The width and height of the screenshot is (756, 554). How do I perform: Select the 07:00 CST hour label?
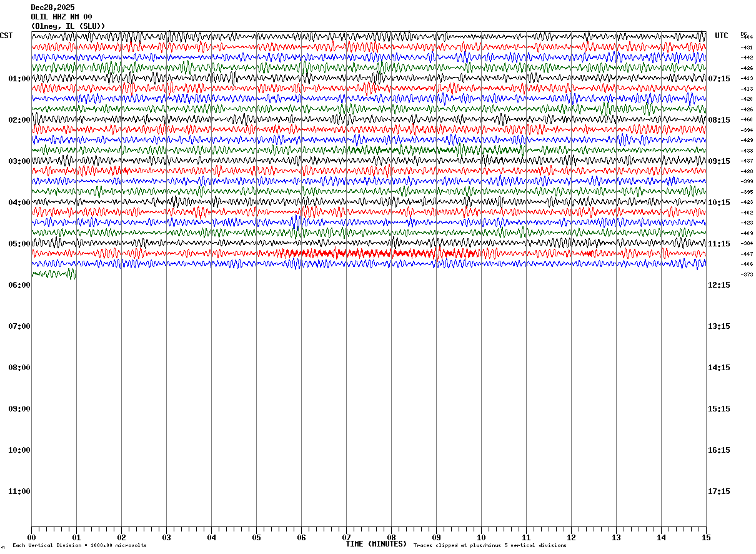[19, 326]
